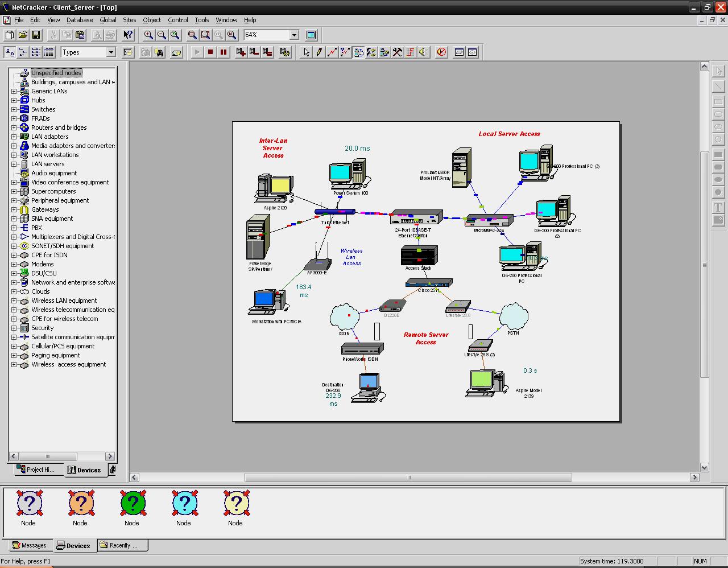The height and width of the screenshot is (568, 728).
Task: Click the New file icon
Action: (10, 35)
